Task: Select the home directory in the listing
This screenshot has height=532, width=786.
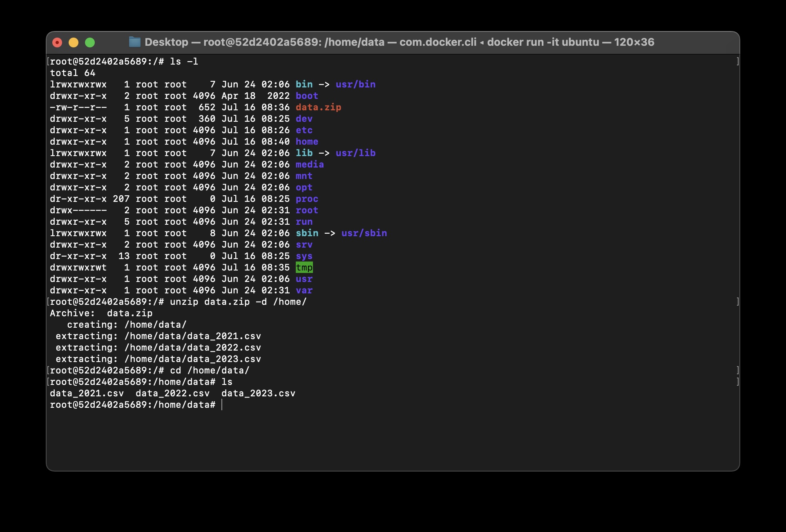Action: (x=307, y=142)
